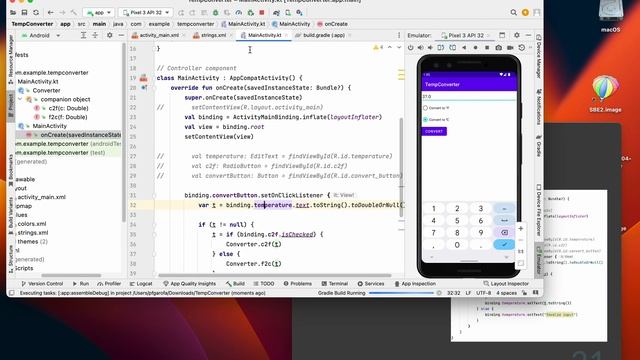The width and height of the screenshot is (640, 360).
Task: Select f2c(f: Double) in project tree
Action: coord(67,117)
